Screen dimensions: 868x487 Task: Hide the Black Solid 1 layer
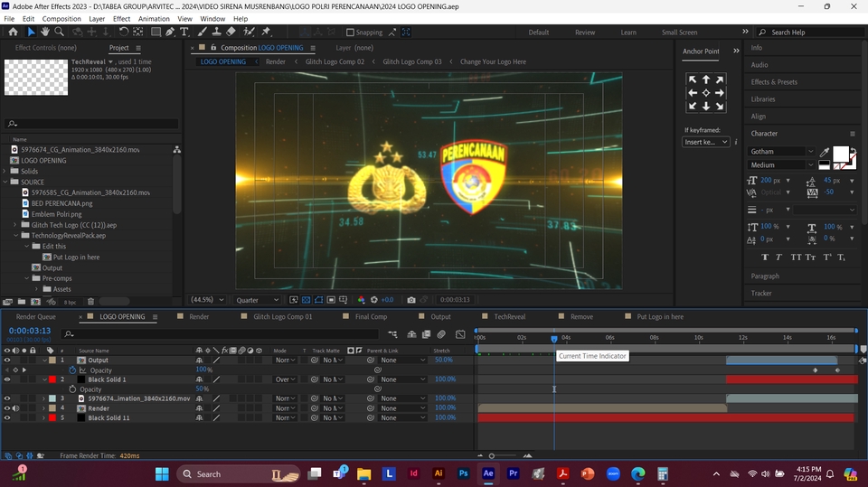tap(7, 379)
